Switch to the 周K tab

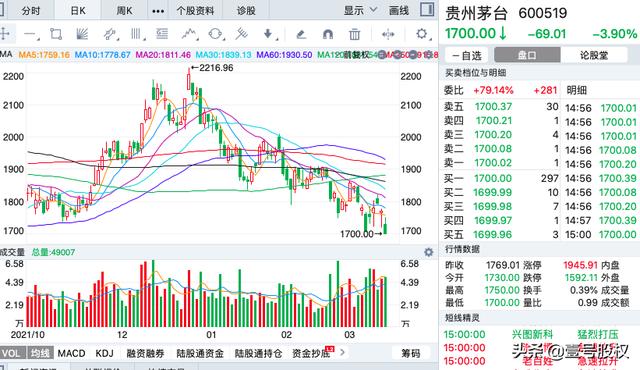[x=124, y=11]
